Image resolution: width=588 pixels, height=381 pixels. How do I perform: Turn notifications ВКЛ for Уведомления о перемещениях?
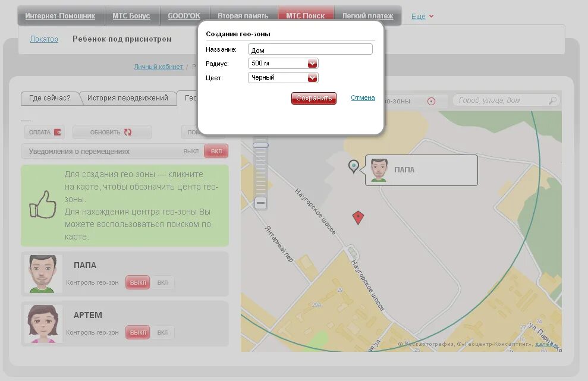coord(216,151)
